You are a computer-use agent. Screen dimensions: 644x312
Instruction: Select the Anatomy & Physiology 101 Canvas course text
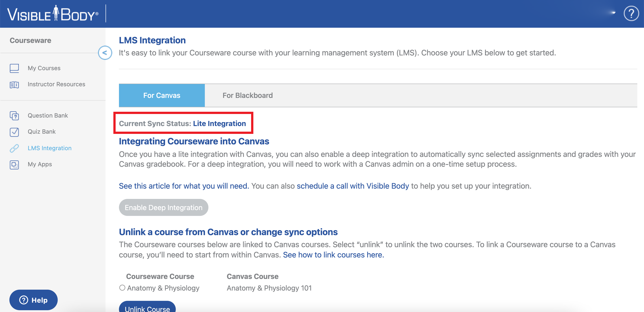coord(269,288)
